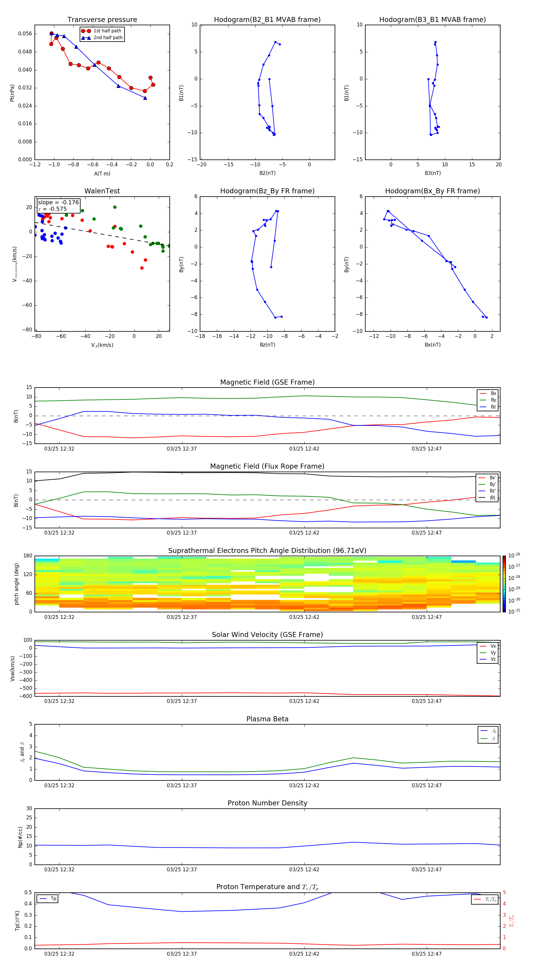
Task: Click the 'Hodogram(B3_B1 MVAB frame)' title
Action: (x=432, y=20)
